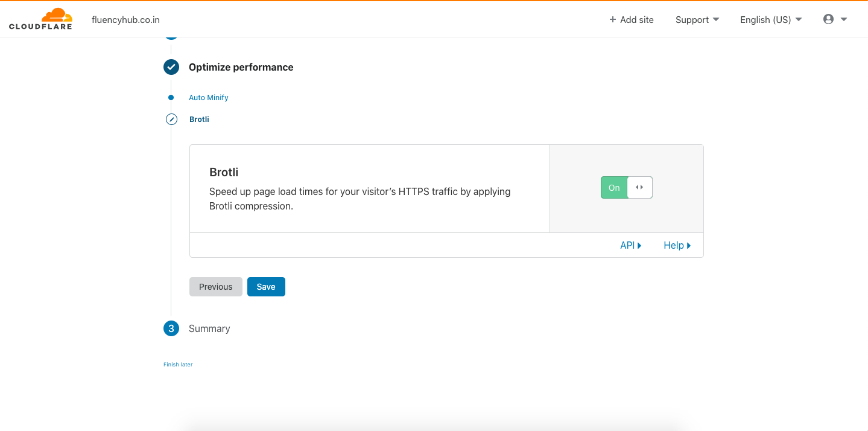868x431 pixels.
Task: Click the Brotli step pencil icon
Action: (171, 119)
